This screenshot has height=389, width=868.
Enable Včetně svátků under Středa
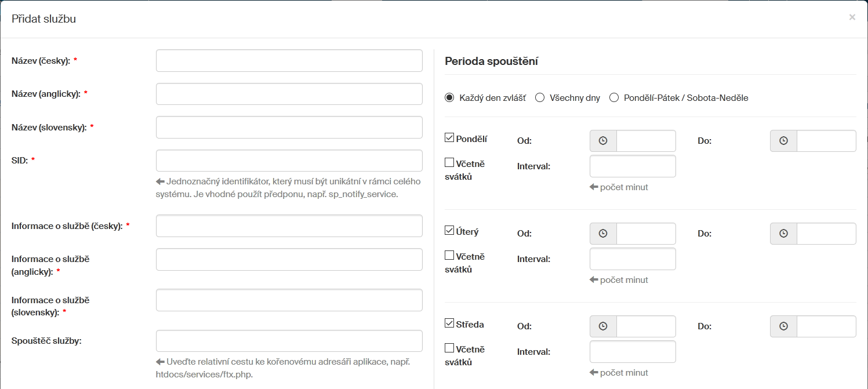(449, 348)
